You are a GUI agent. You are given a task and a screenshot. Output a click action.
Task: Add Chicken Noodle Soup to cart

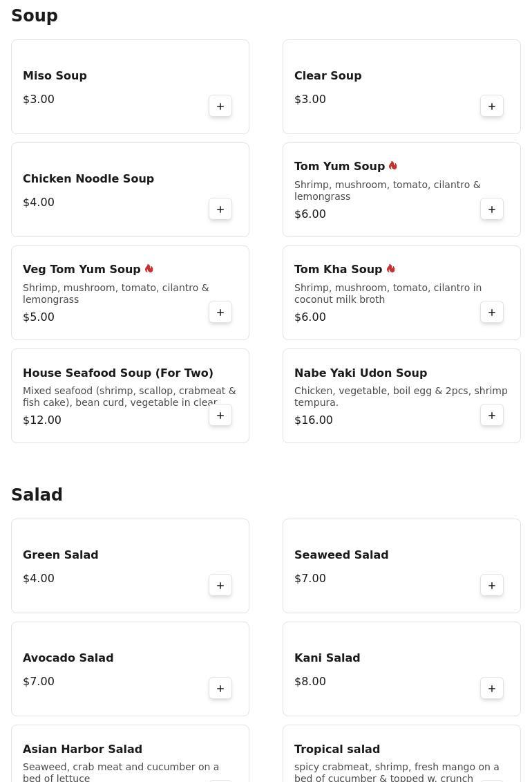pyautogui.click(x=220, y=210)
